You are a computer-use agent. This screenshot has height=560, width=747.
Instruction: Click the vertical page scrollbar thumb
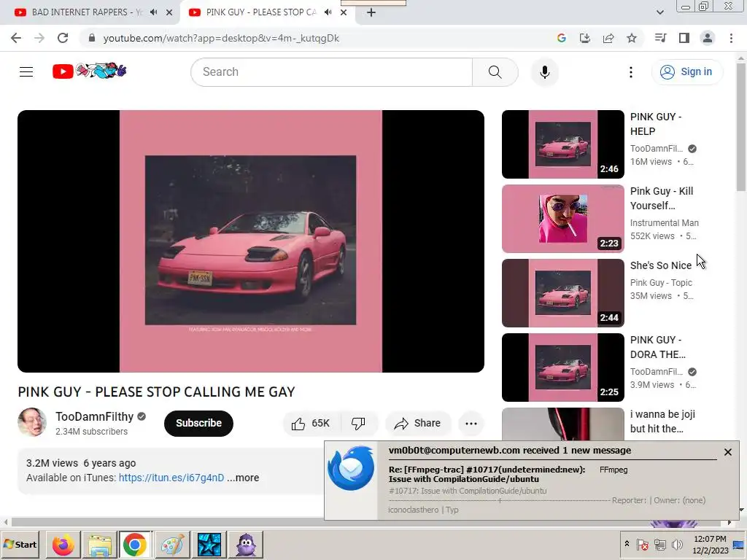741,126
